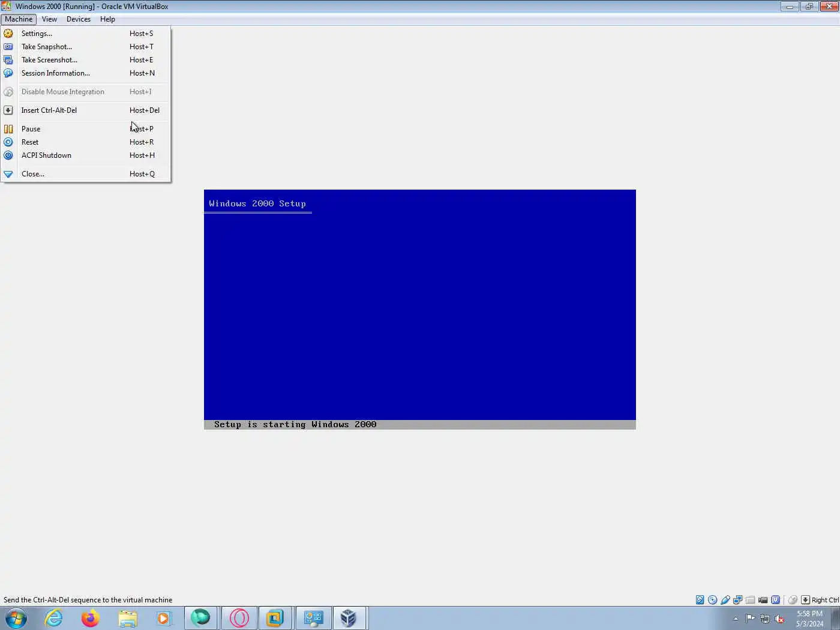
Task: Toggle the Disable Mouse Integration entry
Action: tap(86, 92)
